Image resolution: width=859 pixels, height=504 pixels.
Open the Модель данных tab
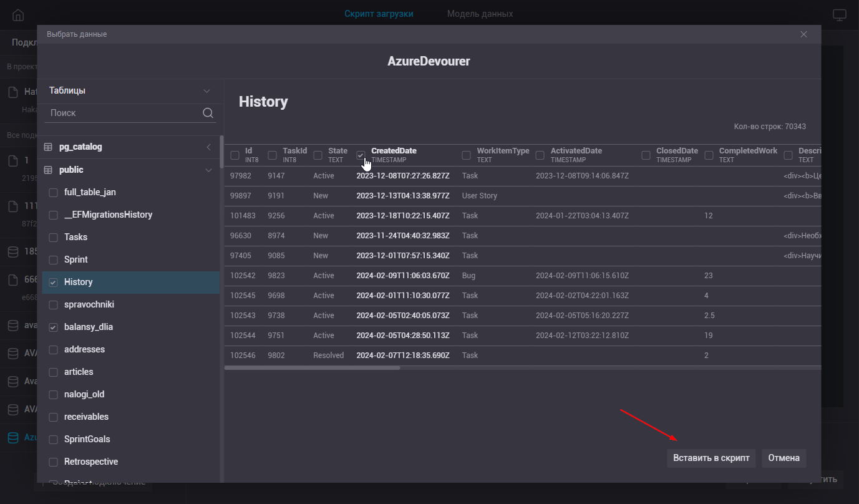pos(480,14)
